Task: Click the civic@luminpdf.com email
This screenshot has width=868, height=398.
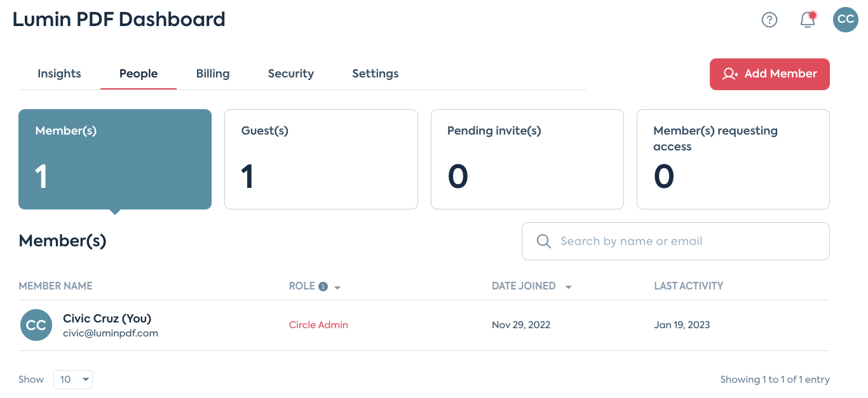Action: click(x=111, y=333)
